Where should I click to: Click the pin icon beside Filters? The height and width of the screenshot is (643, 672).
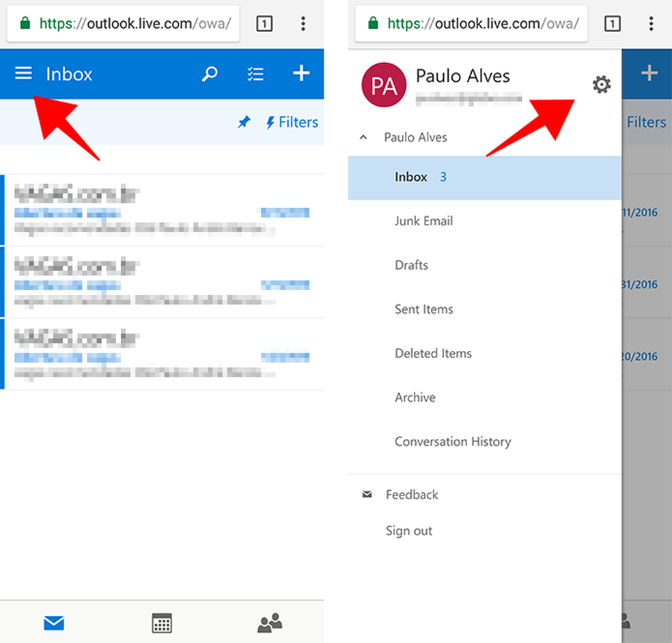tap(244, 122)
